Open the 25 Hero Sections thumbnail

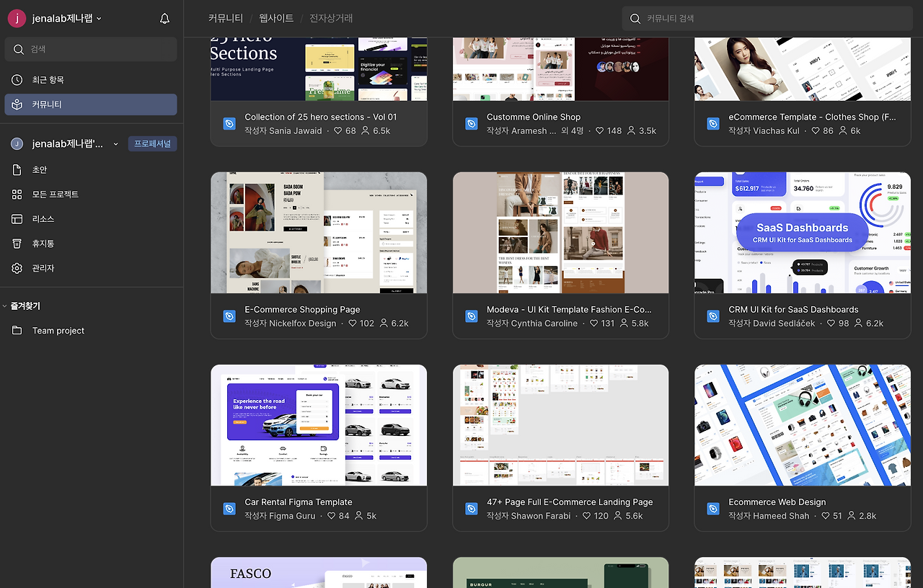tap(319, 69)
